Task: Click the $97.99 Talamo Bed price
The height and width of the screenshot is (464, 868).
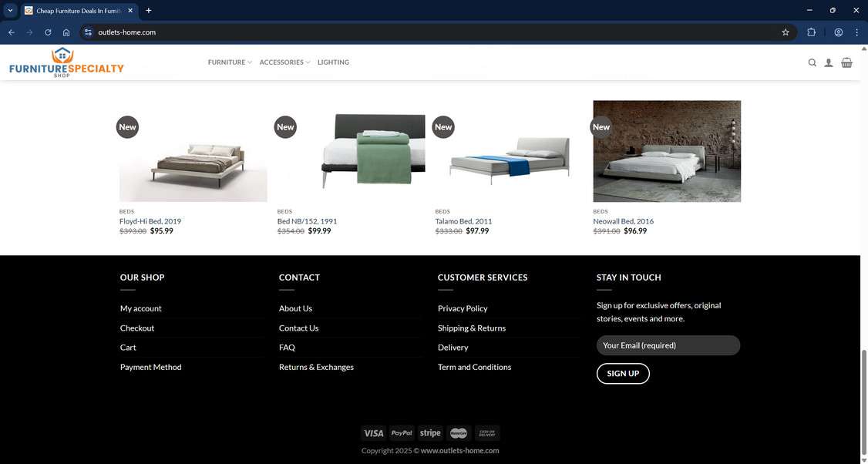Action: tap(477, 231)
